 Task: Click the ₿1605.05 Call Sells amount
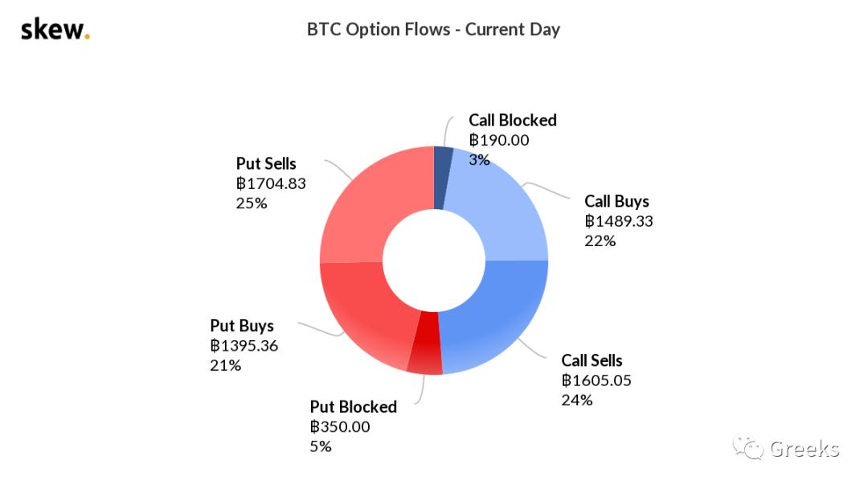(x=596, y=380)
